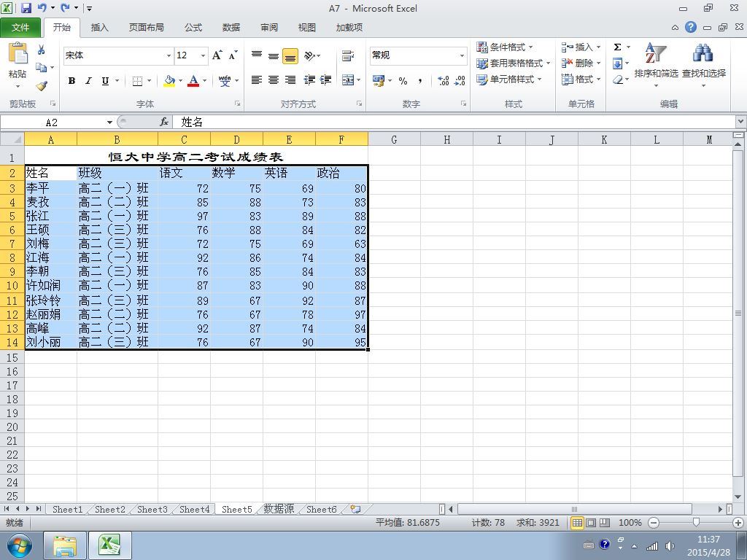Image resolution: width=747 pixels, height=560 pixels.
Task: Click 查找和选择 Find and Select button
Action: pyautogui.click(x=704, y=65)
